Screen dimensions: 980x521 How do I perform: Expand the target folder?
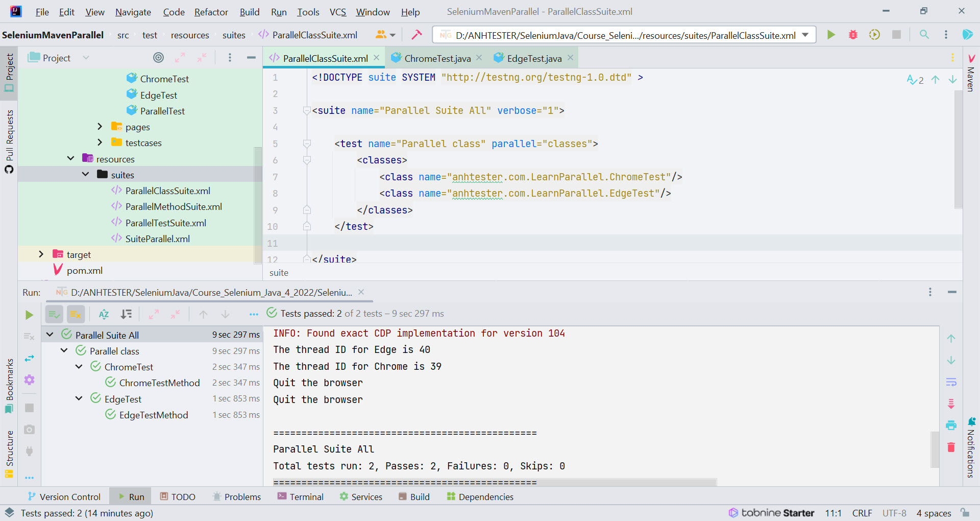pyautogui.click(x=41, y=254)
